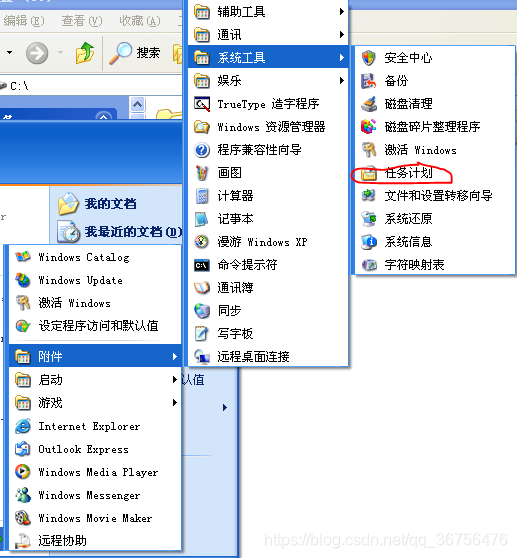
Task: Expand 游戏 submenu arrow
Action: (174, 402)
